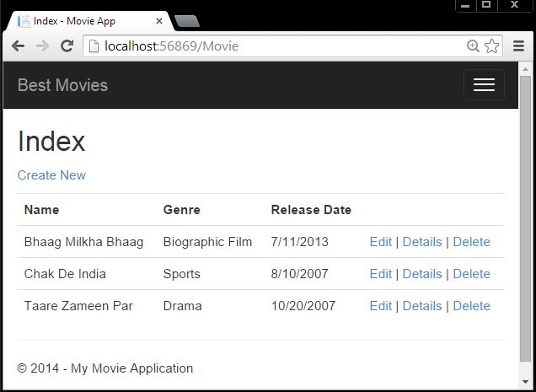Edit the Chak De India record
536x392 pixels.
click(380, 274)
